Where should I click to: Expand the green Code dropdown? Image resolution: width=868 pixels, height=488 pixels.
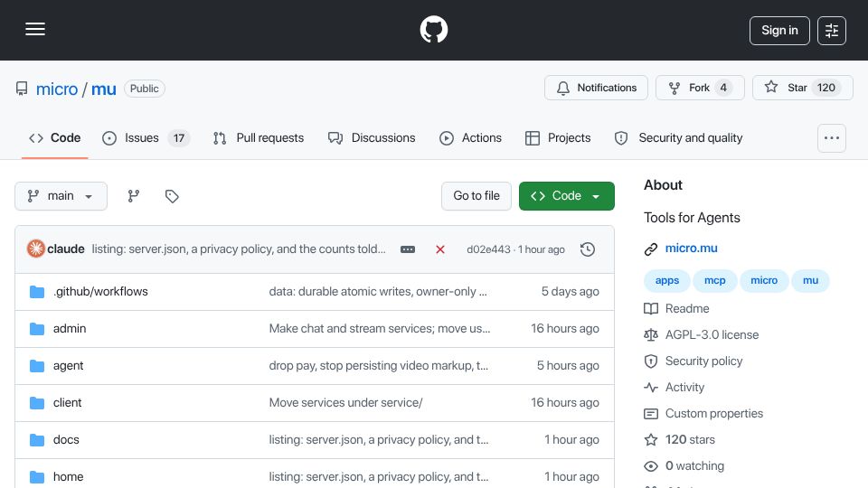566,196
